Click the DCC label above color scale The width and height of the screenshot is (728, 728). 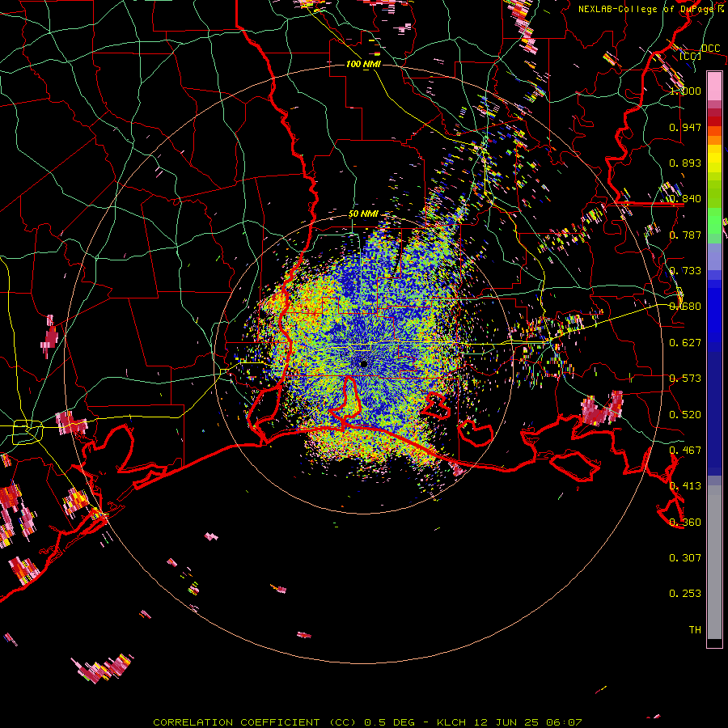pyautogui.click(x=710, y=49)
